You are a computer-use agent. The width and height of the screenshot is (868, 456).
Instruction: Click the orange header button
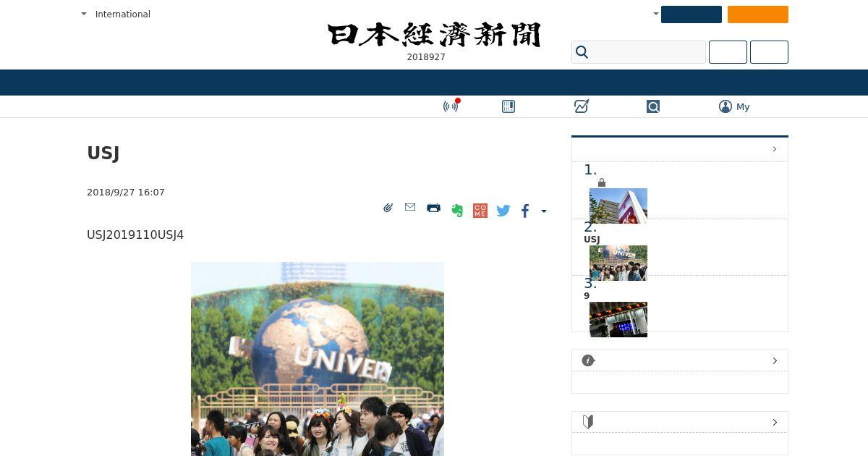tap(758, 14)
